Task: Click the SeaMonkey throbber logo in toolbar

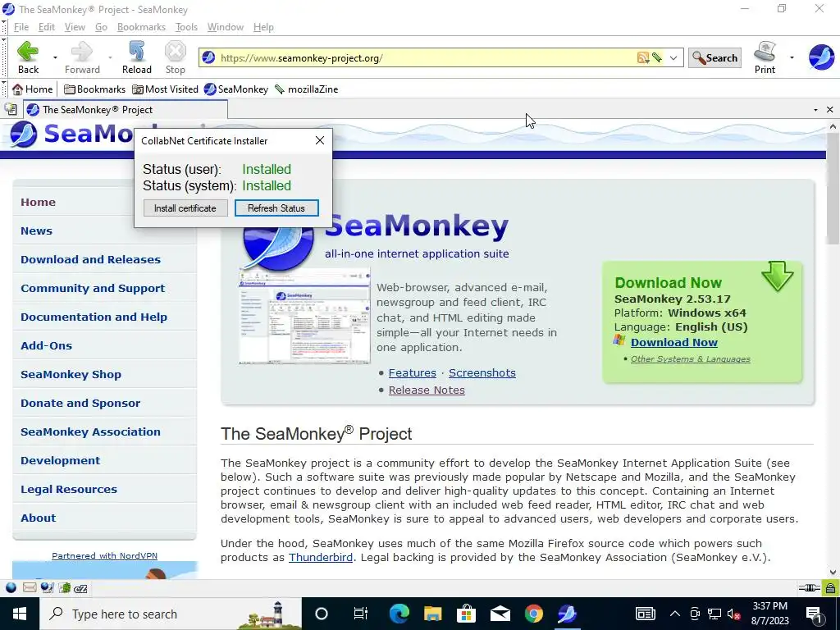Action: [821, 57]
